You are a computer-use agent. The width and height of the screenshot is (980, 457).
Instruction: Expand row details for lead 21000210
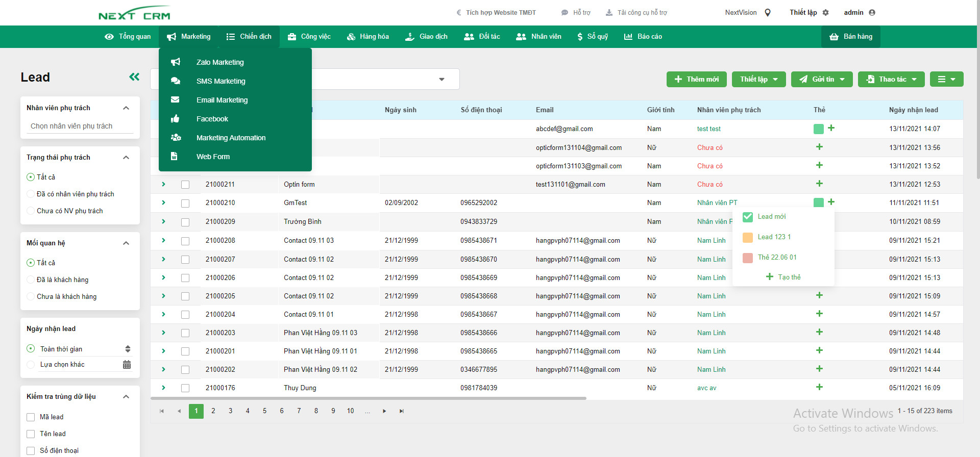pos(163,202)
